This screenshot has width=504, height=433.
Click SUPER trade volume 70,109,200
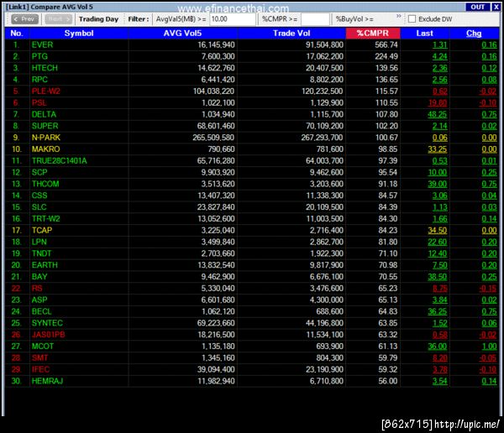click(x=324, y=126)
